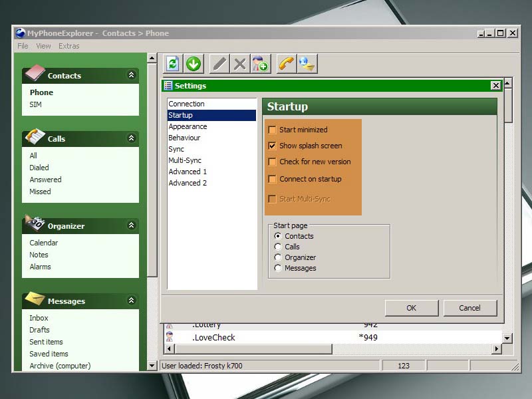
Task: Open Alarms in Organizer
Action: click(40, 267)
